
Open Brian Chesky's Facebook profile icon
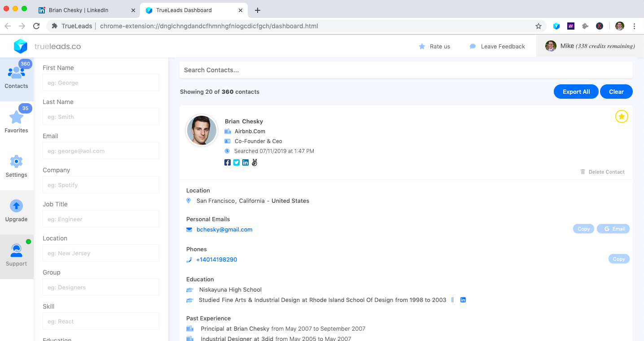click(x=228, y=162)
